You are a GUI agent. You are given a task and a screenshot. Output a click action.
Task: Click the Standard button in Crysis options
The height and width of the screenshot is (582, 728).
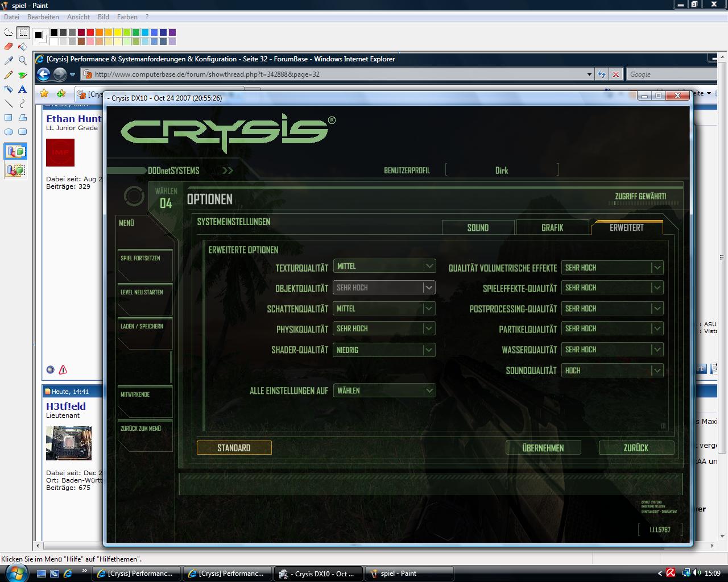coord(234,448)
